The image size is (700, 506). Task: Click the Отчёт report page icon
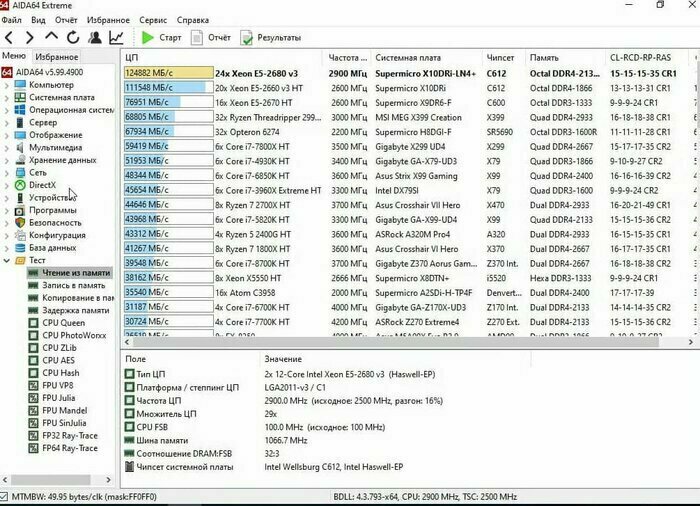click(196, 38)
